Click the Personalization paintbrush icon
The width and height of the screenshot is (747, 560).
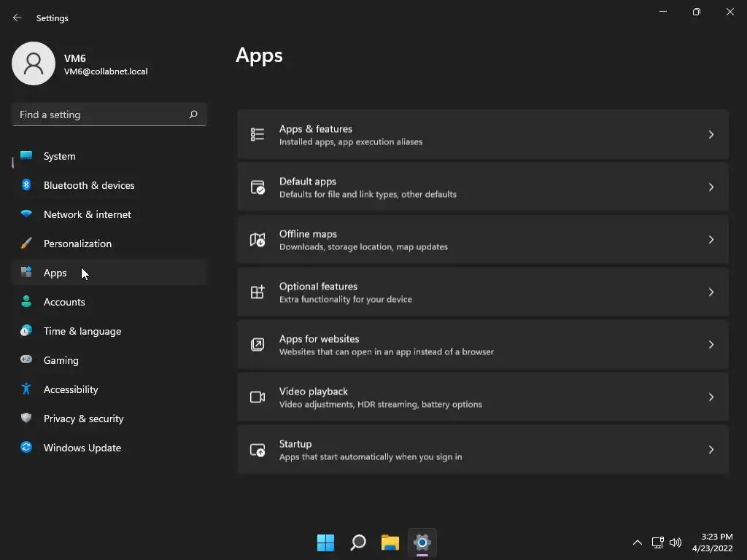click(26, 244)
